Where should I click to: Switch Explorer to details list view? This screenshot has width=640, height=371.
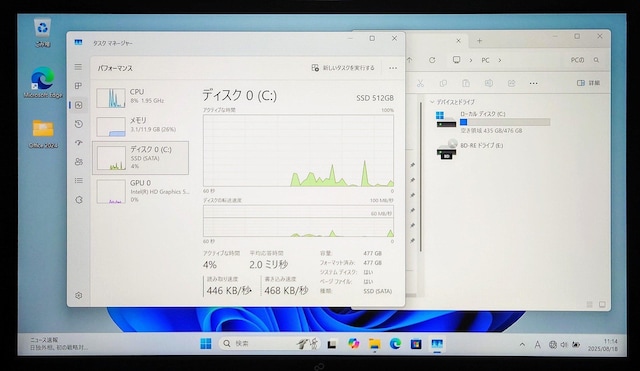pos(589,304)
